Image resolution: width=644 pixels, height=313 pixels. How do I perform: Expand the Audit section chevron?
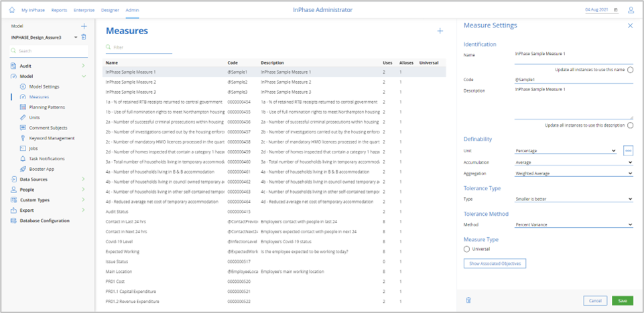(83, 66)
